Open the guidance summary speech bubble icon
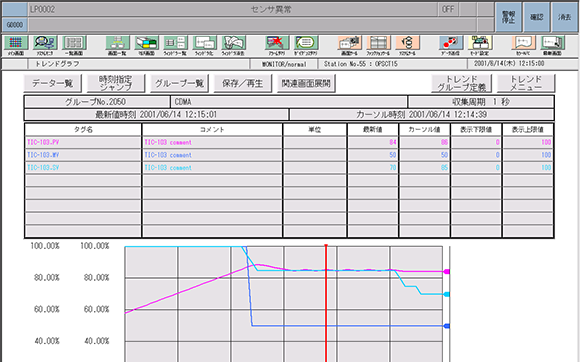 [306, 43]
